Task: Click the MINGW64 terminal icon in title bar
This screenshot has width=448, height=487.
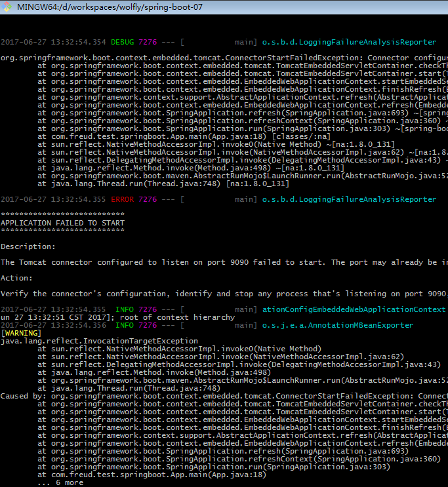Action: point(7,7)
